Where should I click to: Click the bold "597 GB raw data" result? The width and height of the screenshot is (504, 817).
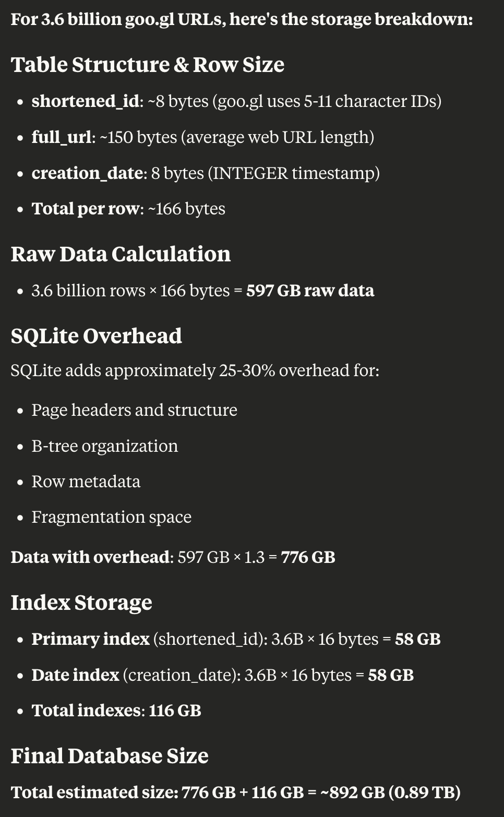click(x=310, y=291)
